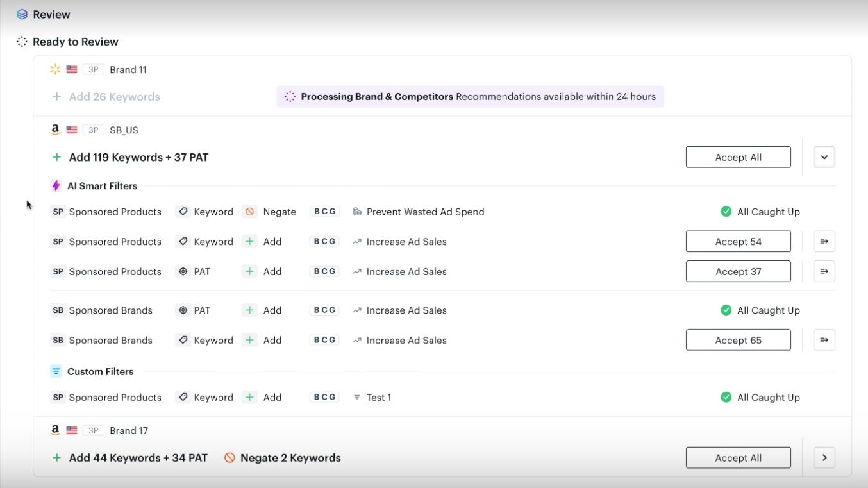
Task: Click the green check in Sponsored Brands PAT row
Action: click(726, 310)
